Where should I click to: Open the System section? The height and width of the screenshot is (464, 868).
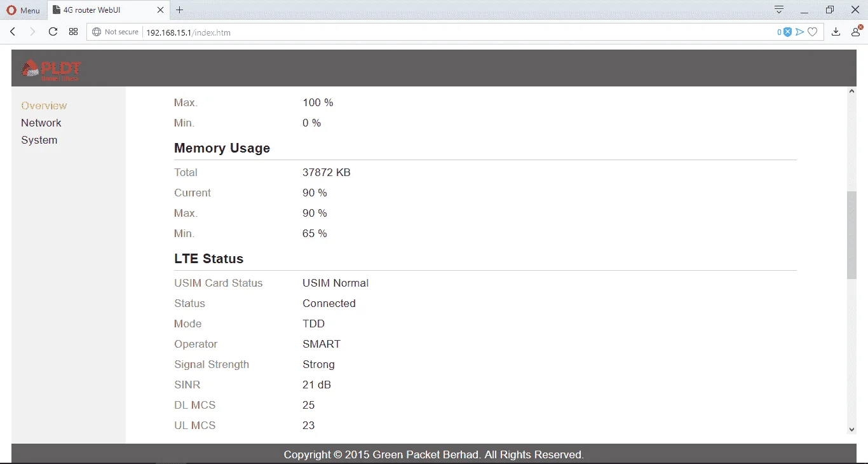pyautogui.click(x=39, y=140)
